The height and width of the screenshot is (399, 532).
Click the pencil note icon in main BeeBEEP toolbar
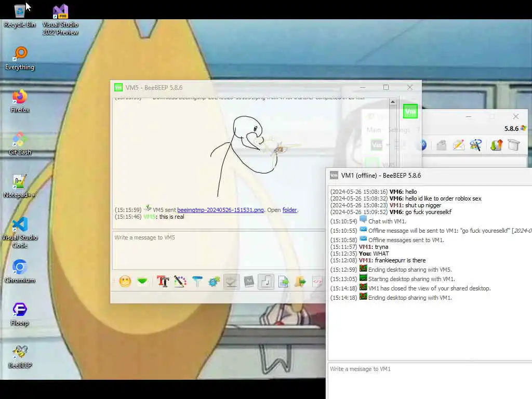(x=458, y=145)
